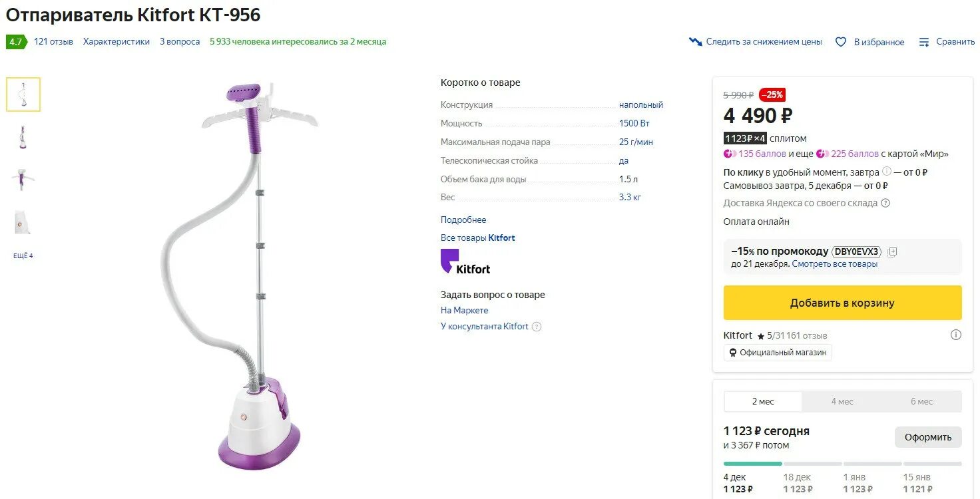Copy promo code DBY0EVX3 icon
This screenshot has height=499, width=980.
893,251
